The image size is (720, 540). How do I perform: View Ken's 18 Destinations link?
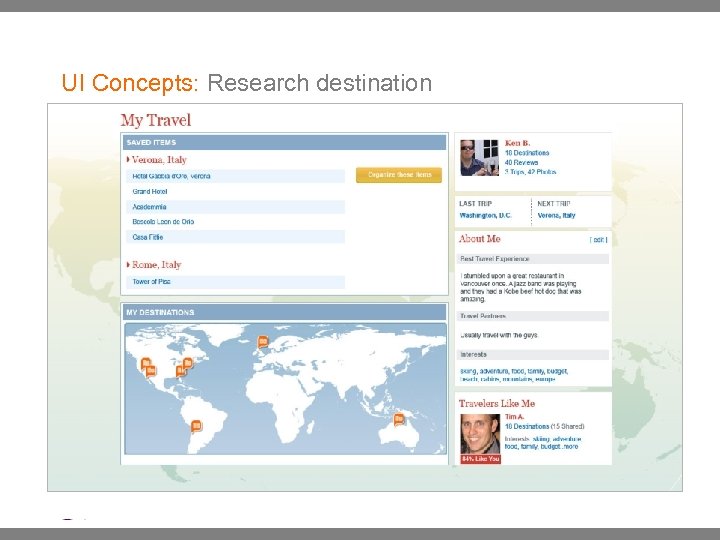(x=527, y=153)
